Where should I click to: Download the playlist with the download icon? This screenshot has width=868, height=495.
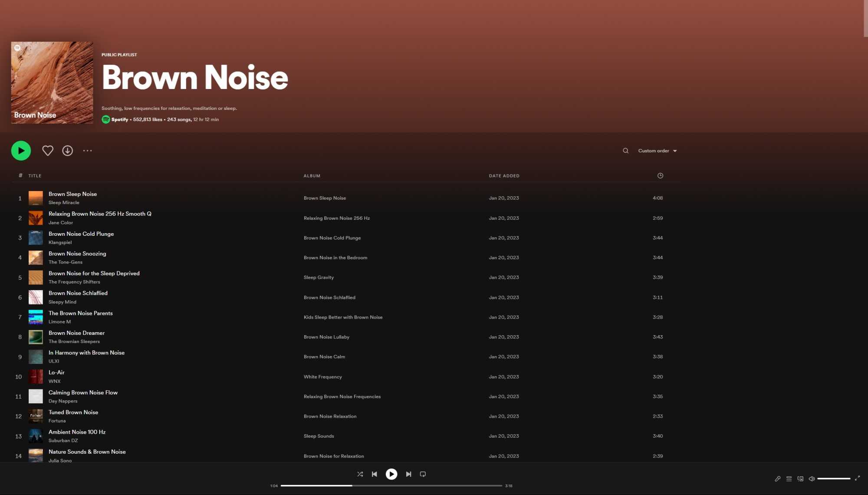(x=67, y=151)
